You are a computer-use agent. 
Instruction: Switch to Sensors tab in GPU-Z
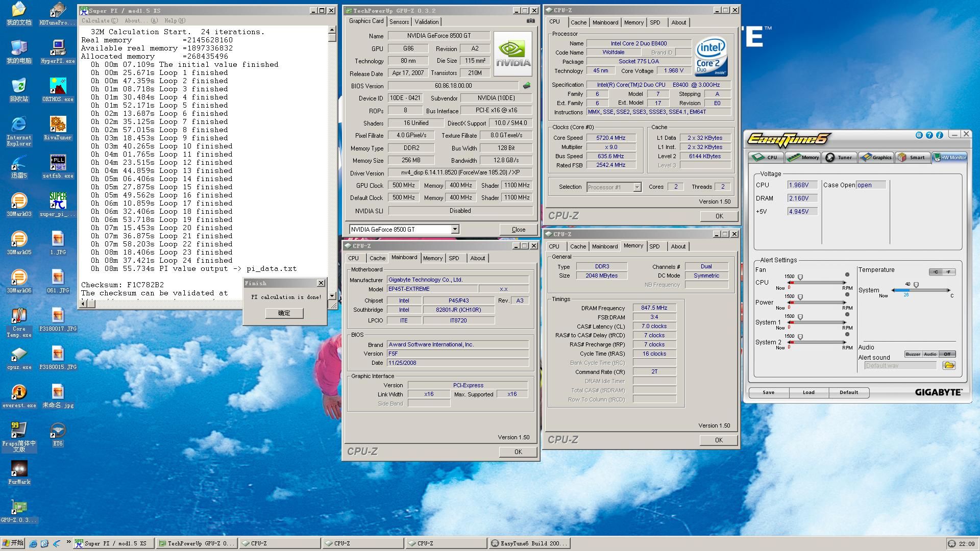tap(399, 22)
